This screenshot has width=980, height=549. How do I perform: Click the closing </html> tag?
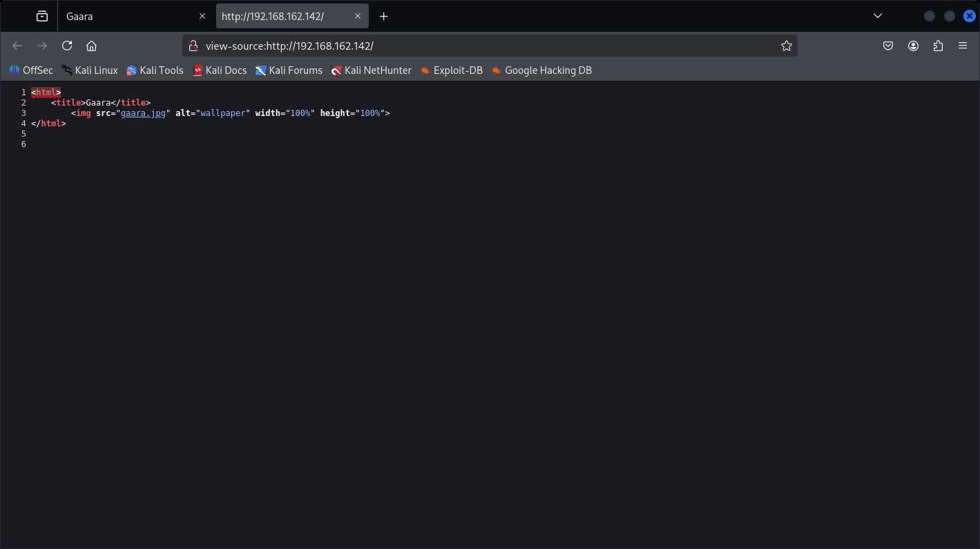pos(48,123)
